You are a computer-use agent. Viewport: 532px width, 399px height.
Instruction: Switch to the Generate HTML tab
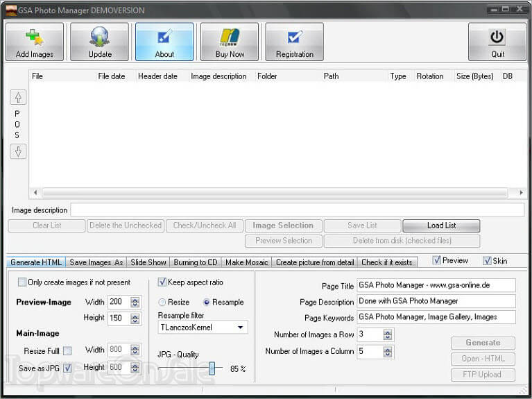coord(36,262)
